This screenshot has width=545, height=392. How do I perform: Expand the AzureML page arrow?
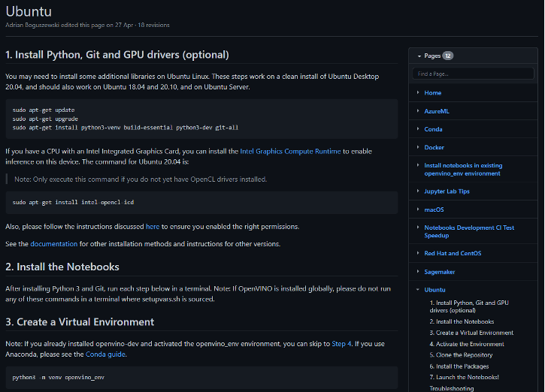click(x=418, y=110)
